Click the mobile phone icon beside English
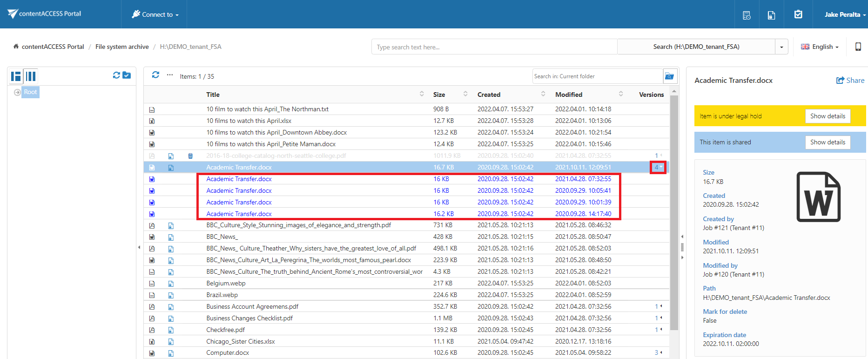The height and width of the screenshot is (359, 868). [858, 47]
